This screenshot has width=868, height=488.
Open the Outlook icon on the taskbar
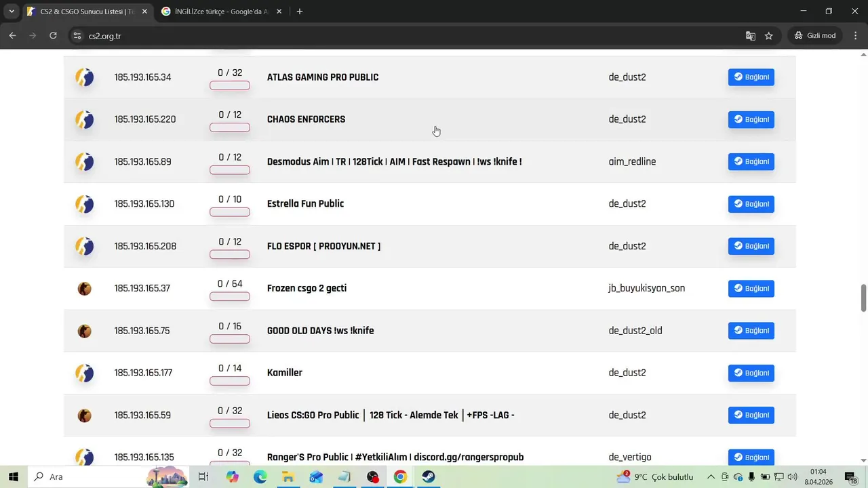pos(316,477)
